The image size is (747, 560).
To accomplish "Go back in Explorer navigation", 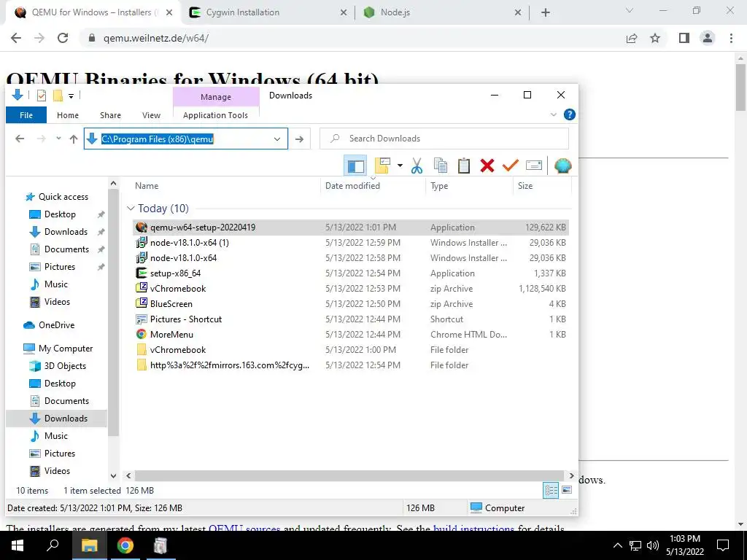I will click(20, 139).
